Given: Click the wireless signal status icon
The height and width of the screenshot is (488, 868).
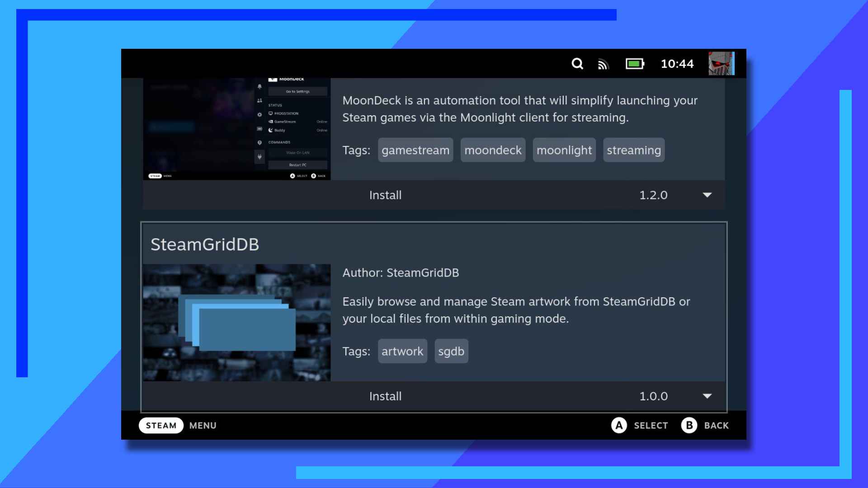Looking at the screenshot, I should tap(603, 65).
